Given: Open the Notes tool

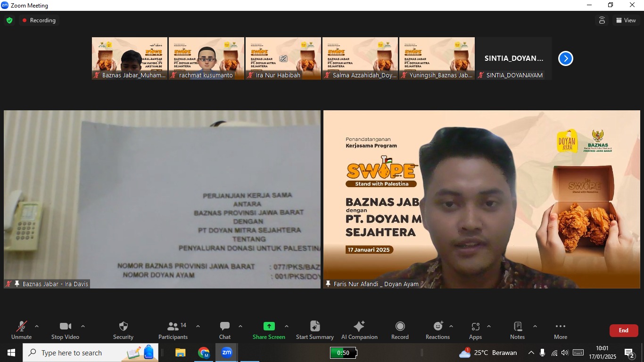Looking at the screenshot, I should [x=517, y=330].
